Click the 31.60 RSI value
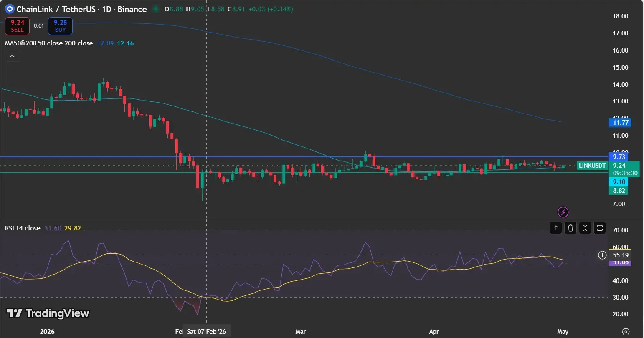Viewport: 644px width, 338px height. point(53,228)
